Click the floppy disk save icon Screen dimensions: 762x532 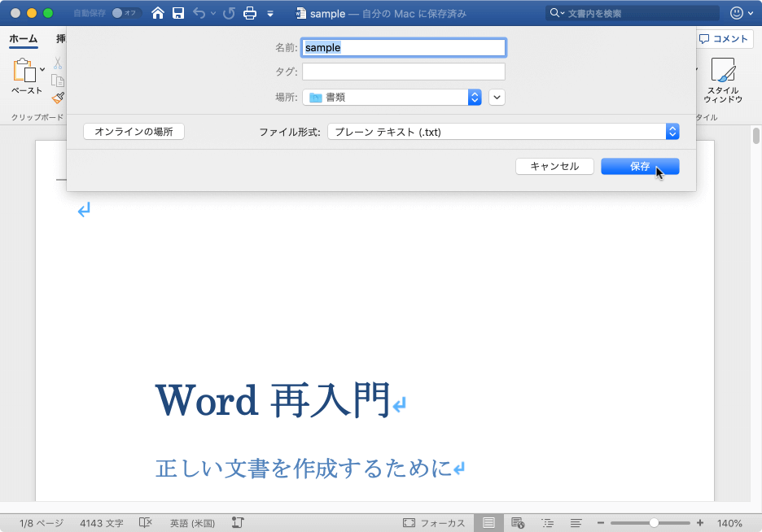(x=178, y=13)
